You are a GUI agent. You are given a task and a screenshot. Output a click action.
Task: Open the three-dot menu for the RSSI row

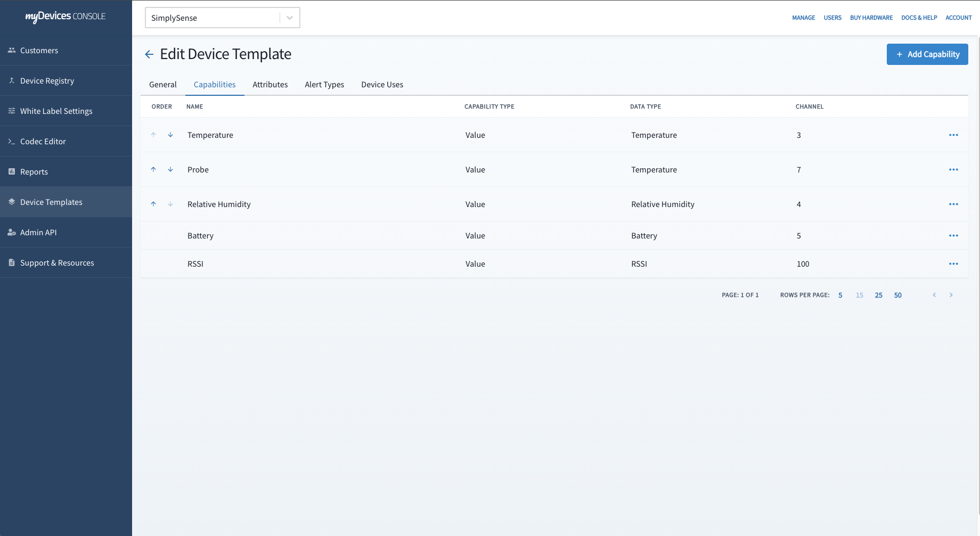click(x=953, y=264)
